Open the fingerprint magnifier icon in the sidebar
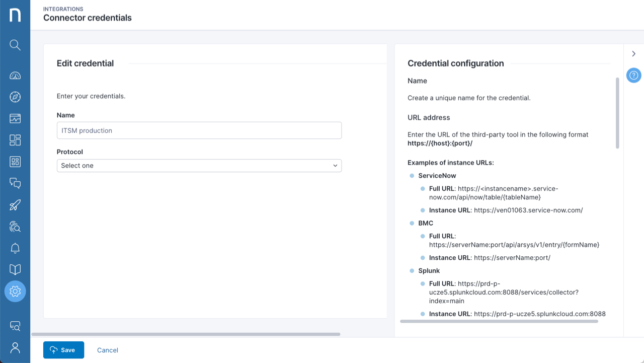The image size is (644, 363). (15, 227)
